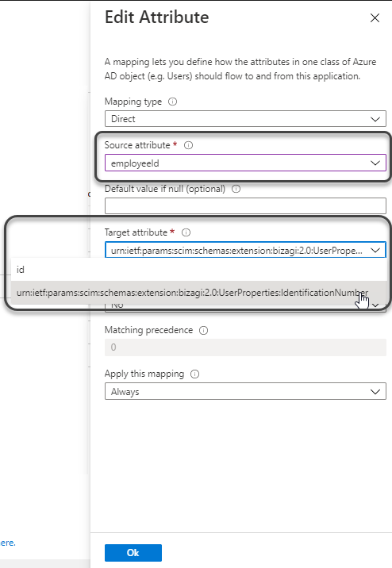Open the Mapping type Direct dropdown
Viewport: 392px width, 568px height.
[x=245, y=119]
